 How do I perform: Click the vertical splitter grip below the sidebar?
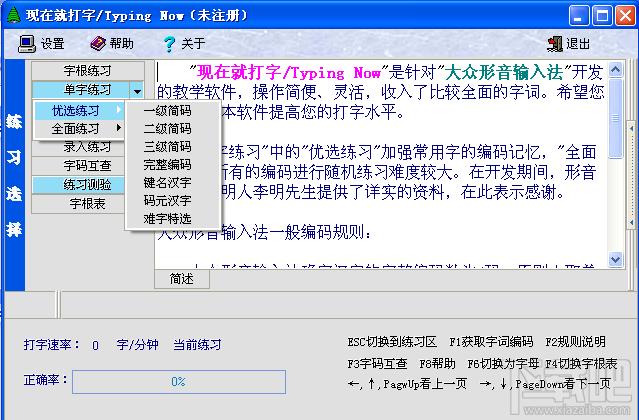click(58, 304)
